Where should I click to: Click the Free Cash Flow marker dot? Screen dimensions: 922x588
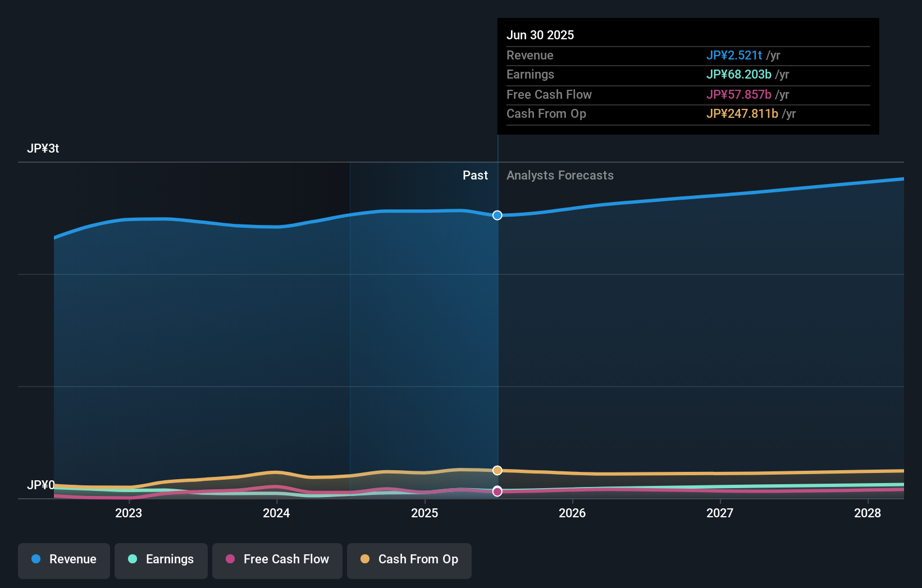tap(497, 491)
